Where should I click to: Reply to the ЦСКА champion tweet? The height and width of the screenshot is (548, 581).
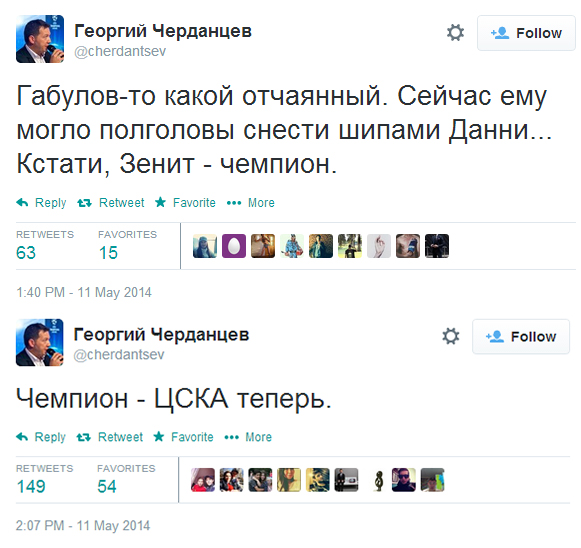[41, 437]
